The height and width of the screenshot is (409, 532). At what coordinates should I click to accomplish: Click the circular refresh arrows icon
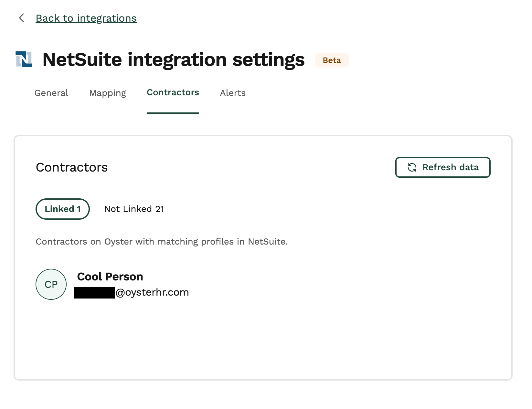(x=412, y=167)
